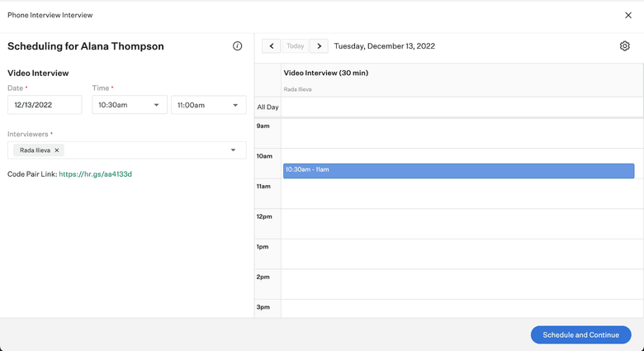Click Schedule and Continue button
This screenshot has width=644, height=351.
tap(580, 335)
